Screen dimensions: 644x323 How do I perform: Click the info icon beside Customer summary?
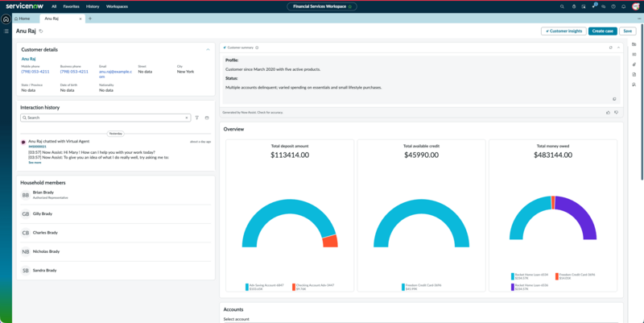[x=257, y=48]
